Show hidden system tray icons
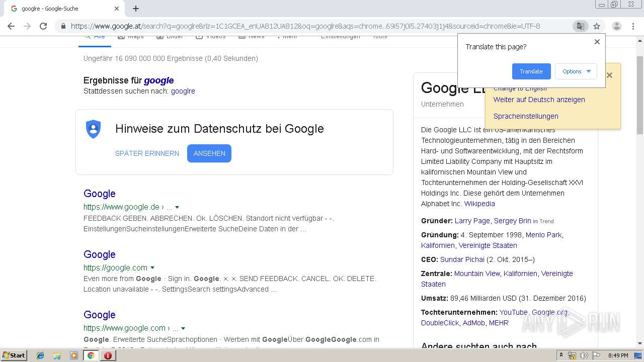 tap(561, 355)
